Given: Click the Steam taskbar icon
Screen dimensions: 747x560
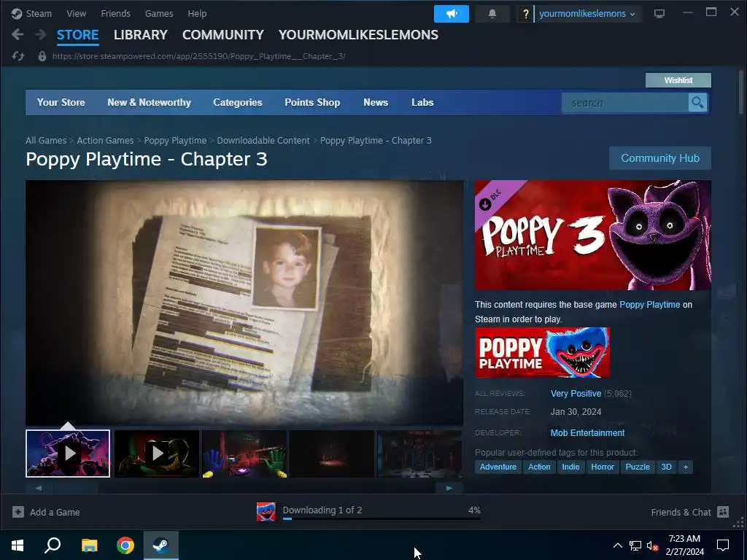Looking at the screenshot, I should pyautogui.click(x=161, y=545).
